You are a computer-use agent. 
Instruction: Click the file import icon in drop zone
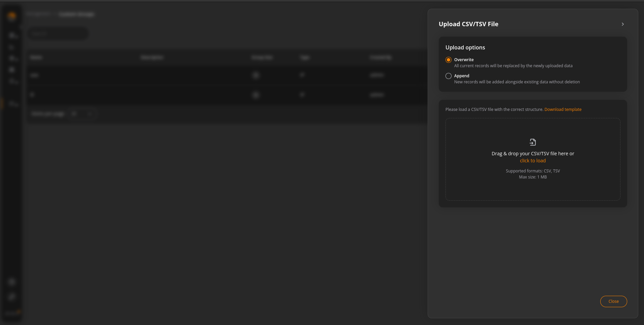click(x=533, y=142)
